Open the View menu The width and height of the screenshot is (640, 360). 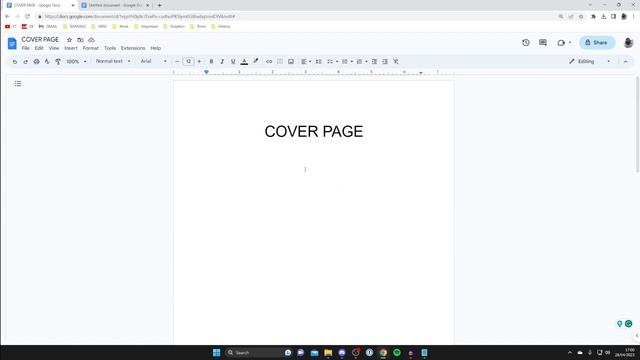54,48
